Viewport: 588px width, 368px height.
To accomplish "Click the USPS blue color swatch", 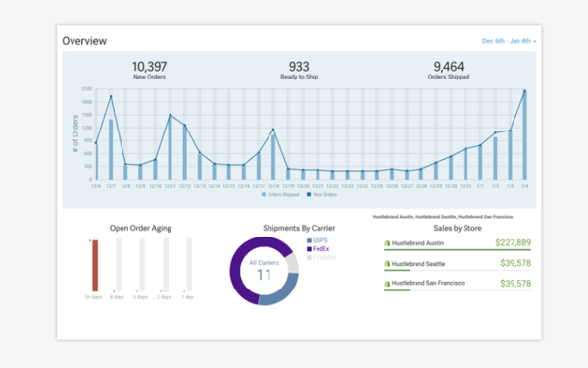I will click(x=309, y=240).
